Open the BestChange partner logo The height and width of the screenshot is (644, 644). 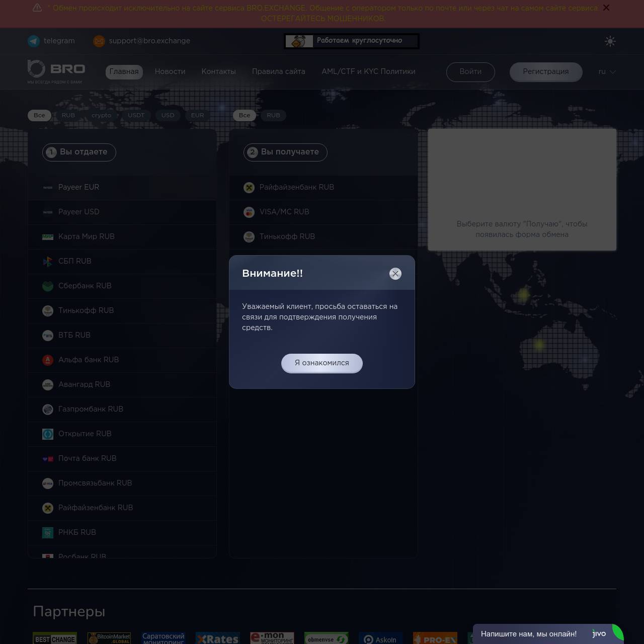55,638
